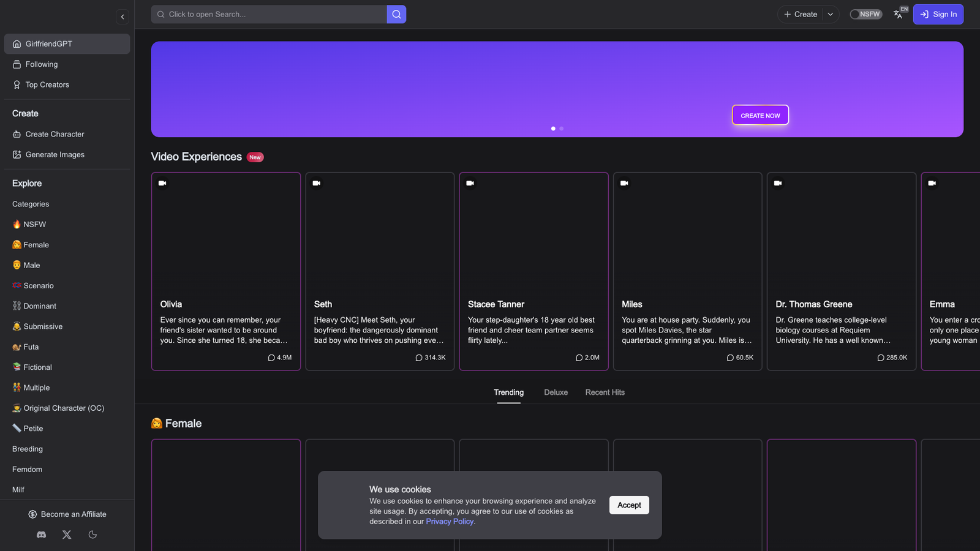Open the Emma video card
Viewport: 980px width, 551px height.
(951, 271)
